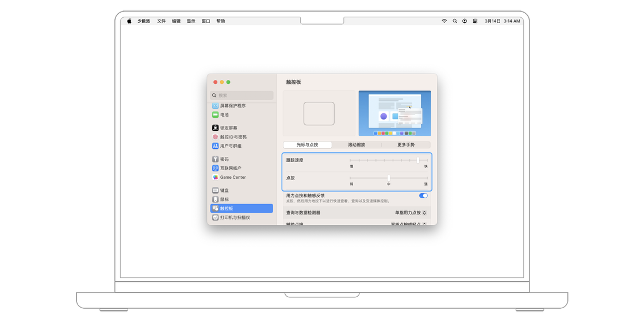Click the 弱 label under click slider
Viewport: 644px width, 322px height.
351,184
